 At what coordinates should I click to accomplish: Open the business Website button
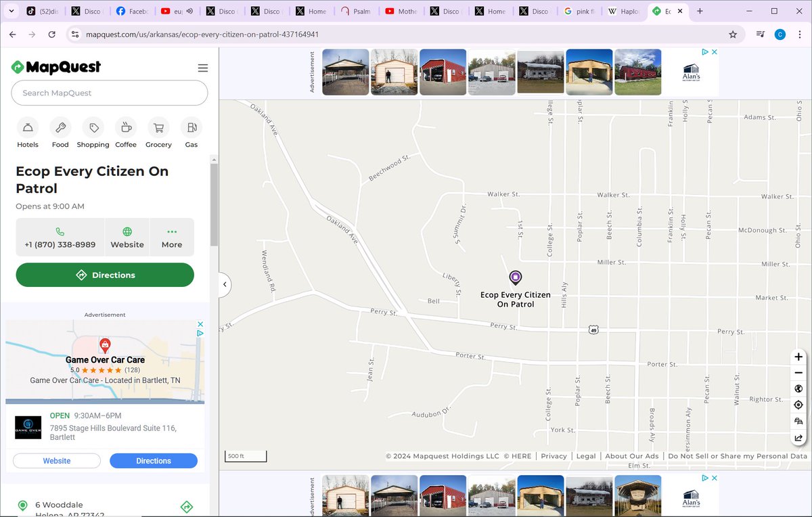[x=127, y=238]
